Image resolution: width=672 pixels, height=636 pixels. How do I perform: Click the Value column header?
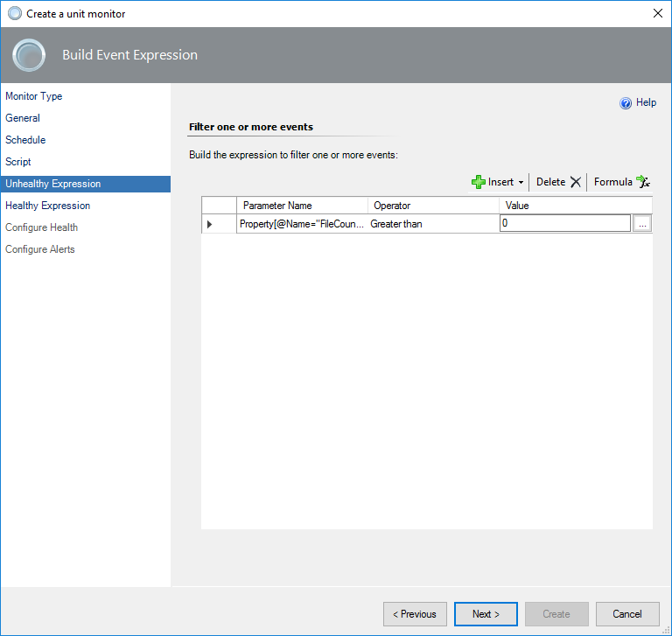click(x=576, y=206)
